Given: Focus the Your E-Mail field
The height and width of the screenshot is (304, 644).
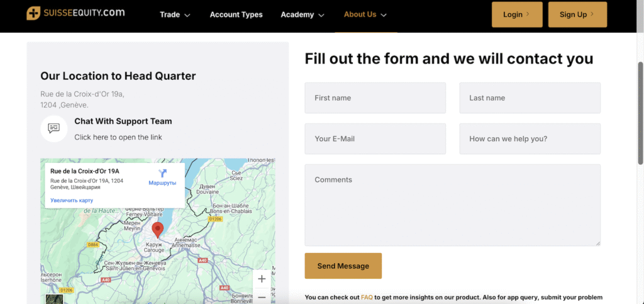Looking at the screenshot, I should (375, 139).
